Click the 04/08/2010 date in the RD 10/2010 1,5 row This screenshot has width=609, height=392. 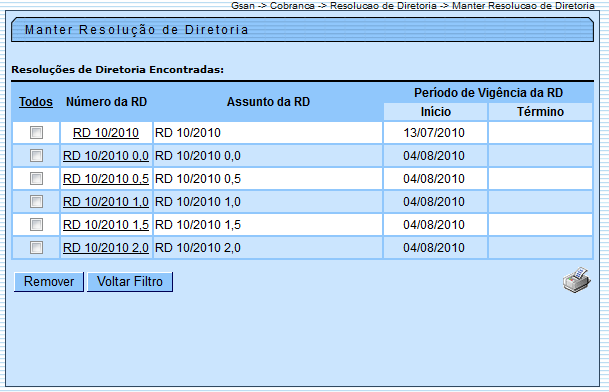point(434,225)
